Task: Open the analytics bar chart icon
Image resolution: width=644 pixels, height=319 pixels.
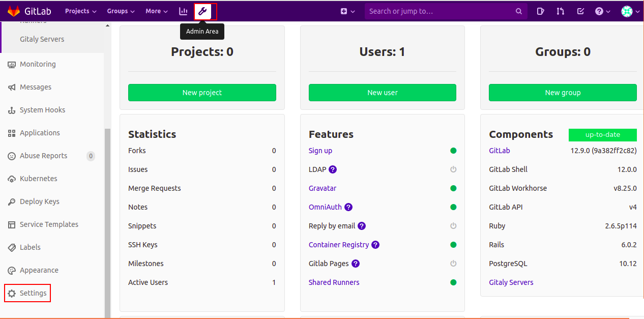Action: click(x=183, y=11)
